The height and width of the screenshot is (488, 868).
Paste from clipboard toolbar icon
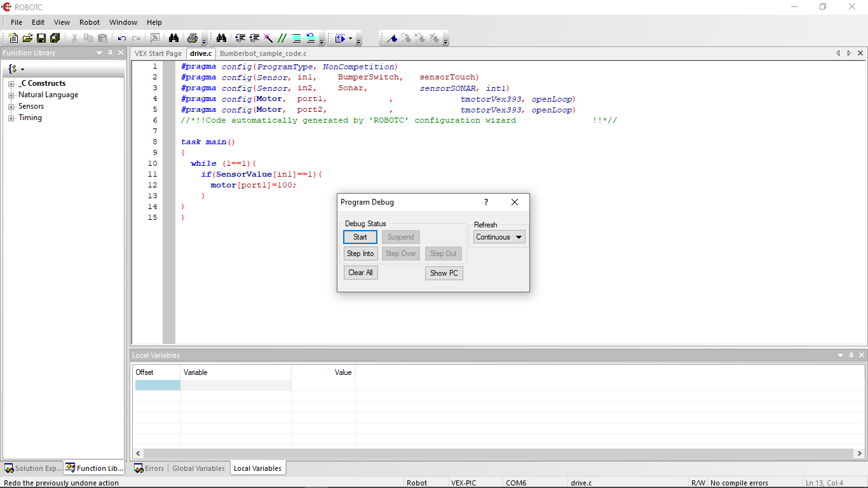pos(102,38)
